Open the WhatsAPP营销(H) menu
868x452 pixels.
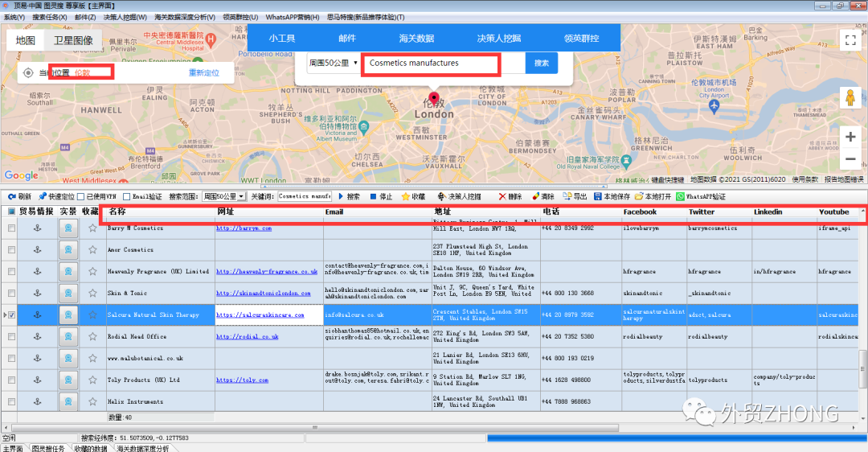click(x=293, y=17)
